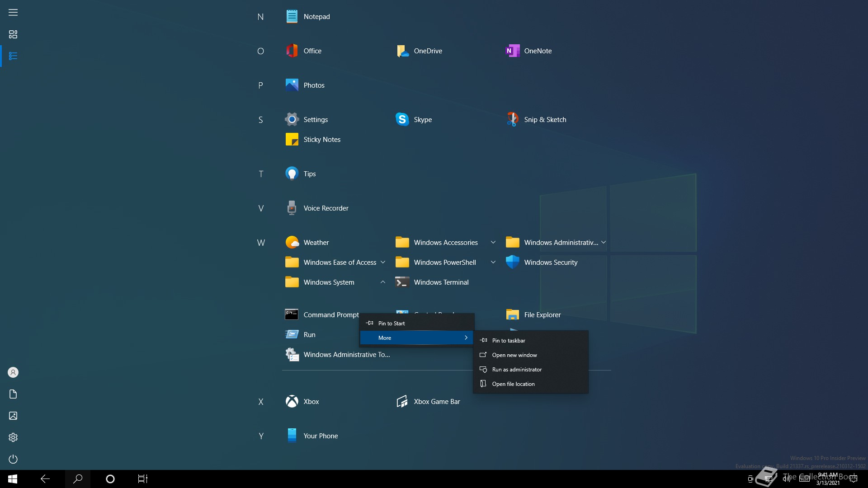Click the hamburger menu icon
This screenshot has width=868, height=488.
(x=13, y=13)
